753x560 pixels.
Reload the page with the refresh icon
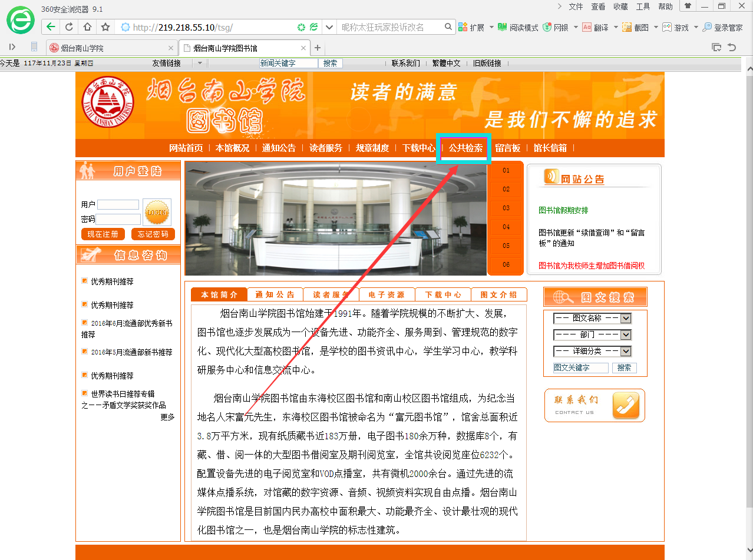pyautogui.click(x=69, y=27)
